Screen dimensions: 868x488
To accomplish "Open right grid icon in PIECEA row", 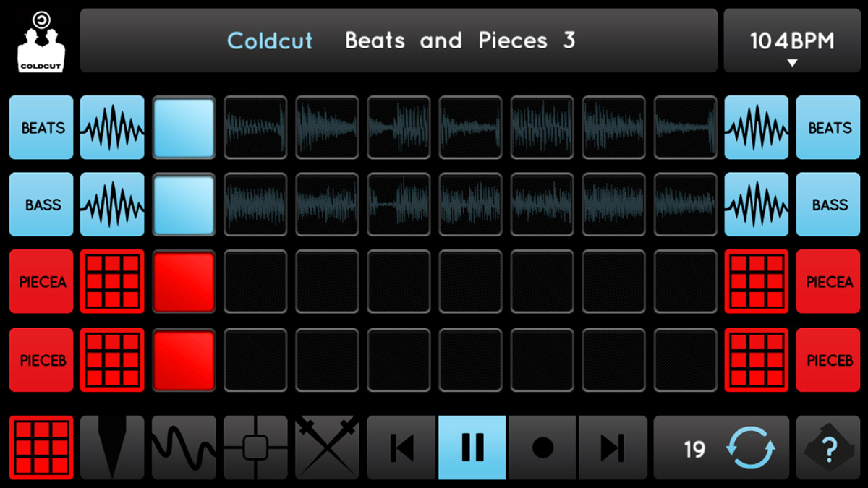I will pos(757,281).
